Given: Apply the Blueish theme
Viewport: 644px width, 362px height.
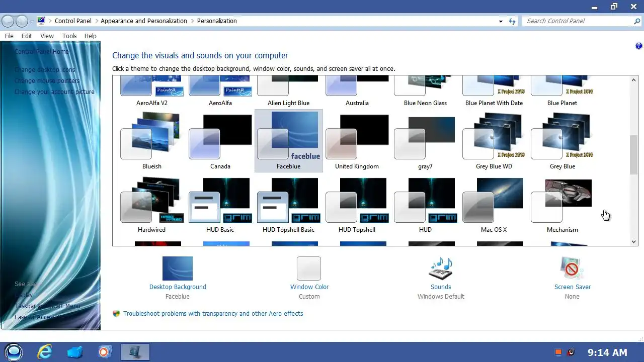Looking at the screenshot, I should [x=152, y=141].
